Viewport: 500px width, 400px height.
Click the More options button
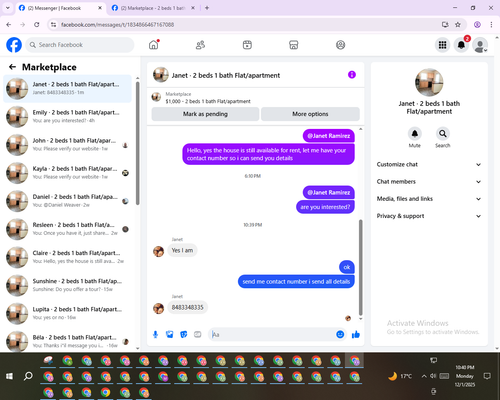click(310, 114)
